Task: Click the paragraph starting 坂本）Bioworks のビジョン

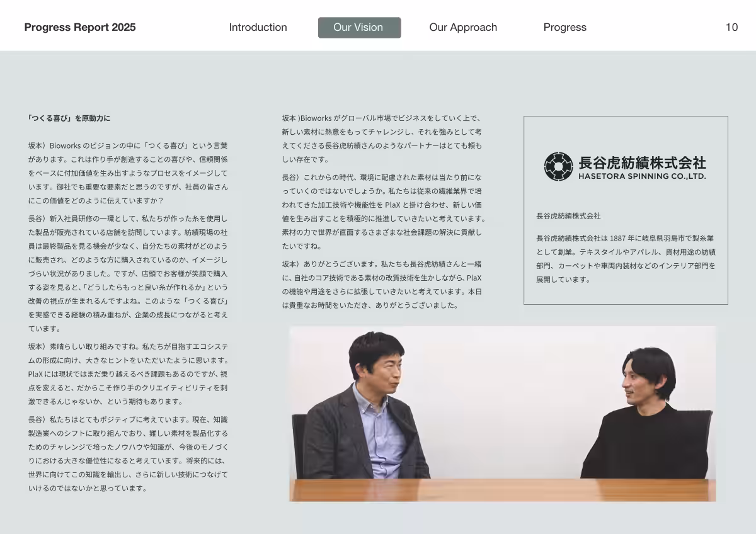Action: pyautogui.click(x=128, y=173)
